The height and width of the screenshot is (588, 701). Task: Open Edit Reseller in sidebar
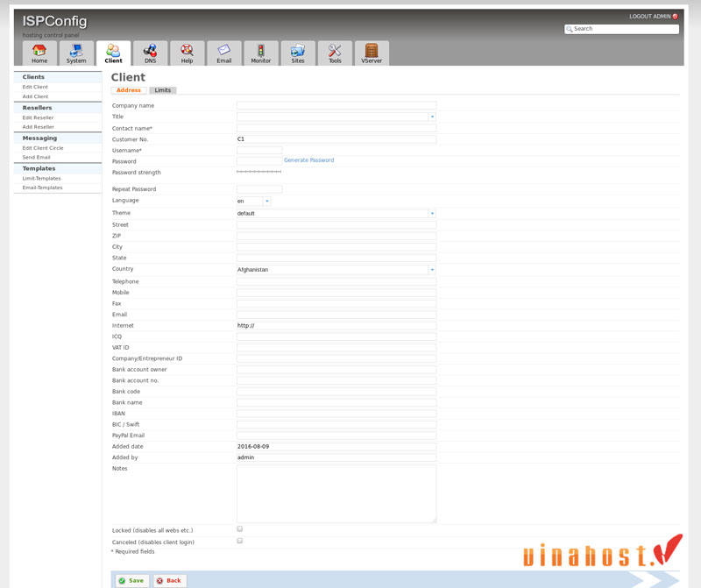pyautogui.click(x=38, y=118)
